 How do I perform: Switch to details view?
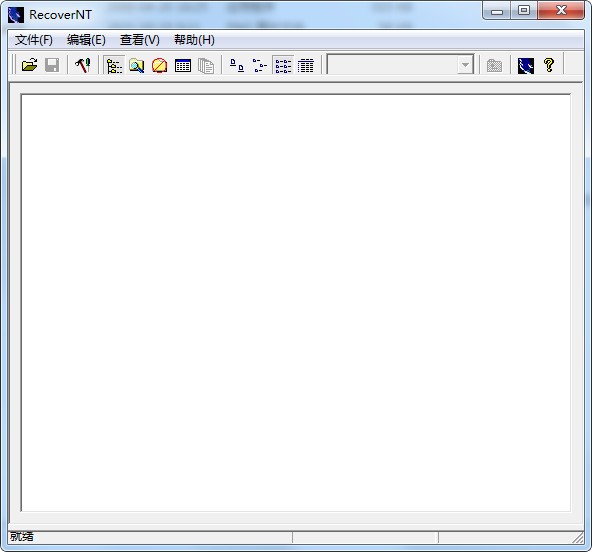[306, 65]
